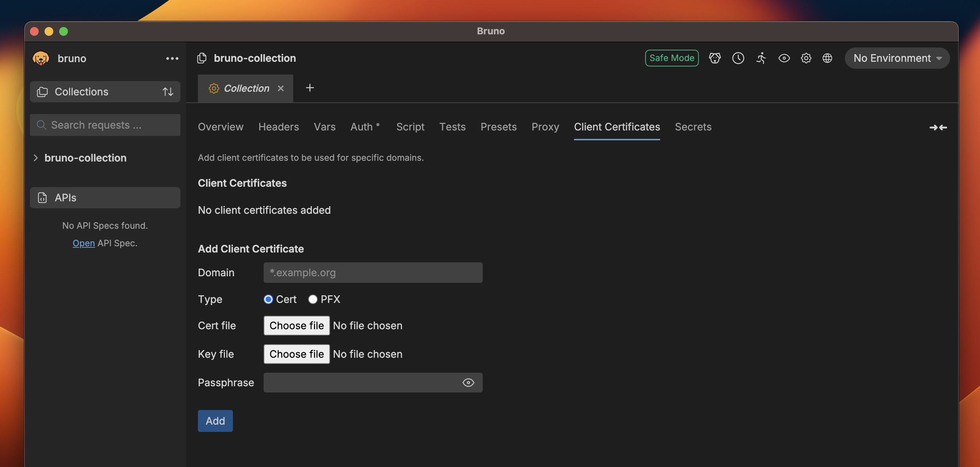
Task: Click the eye preview icon in the toolbar
Action: coord(784,58)
